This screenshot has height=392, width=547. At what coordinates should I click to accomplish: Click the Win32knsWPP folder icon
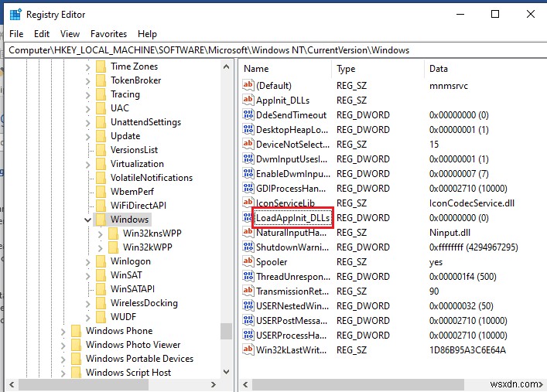[113, 233]
